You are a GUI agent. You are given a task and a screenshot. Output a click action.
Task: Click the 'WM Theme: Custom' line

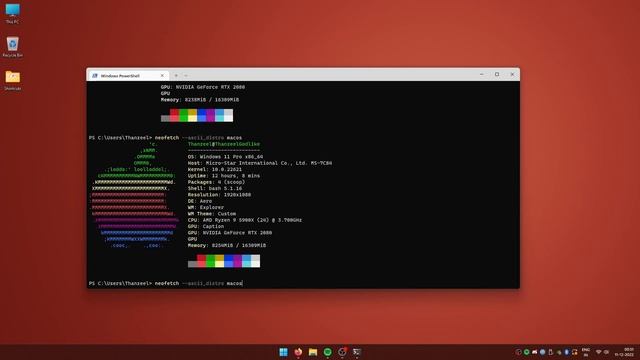[x=212, y=213]
